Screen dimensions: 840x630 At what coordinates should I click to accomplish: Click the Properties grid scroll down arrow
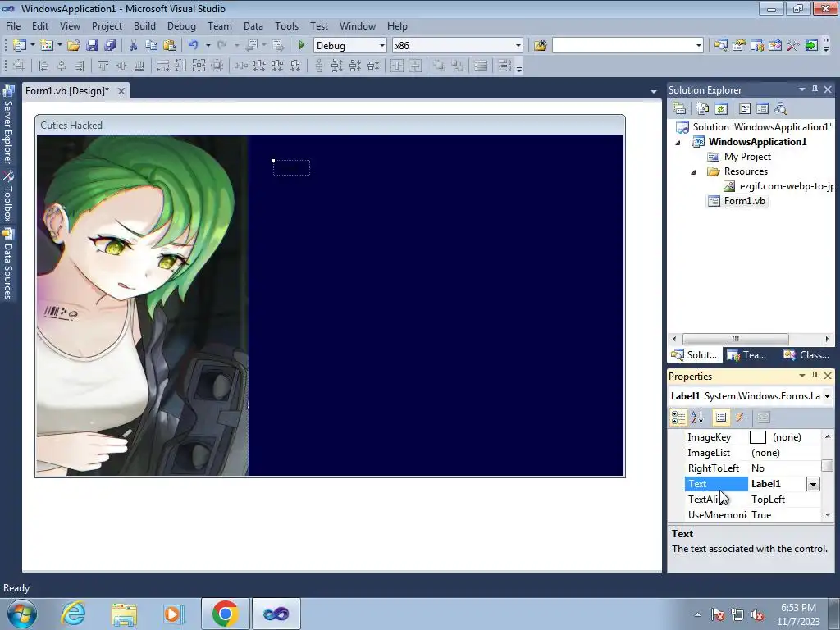(828, 515)
